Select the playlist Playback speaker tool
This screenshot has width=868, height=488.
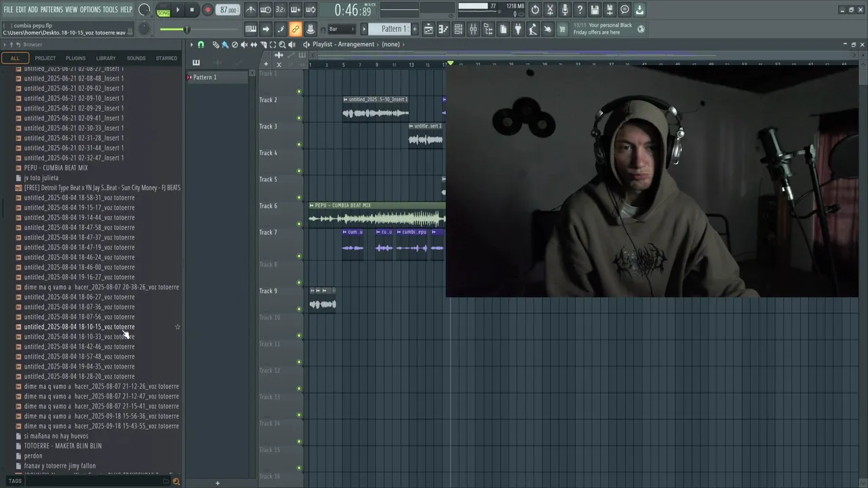[292, 45]
